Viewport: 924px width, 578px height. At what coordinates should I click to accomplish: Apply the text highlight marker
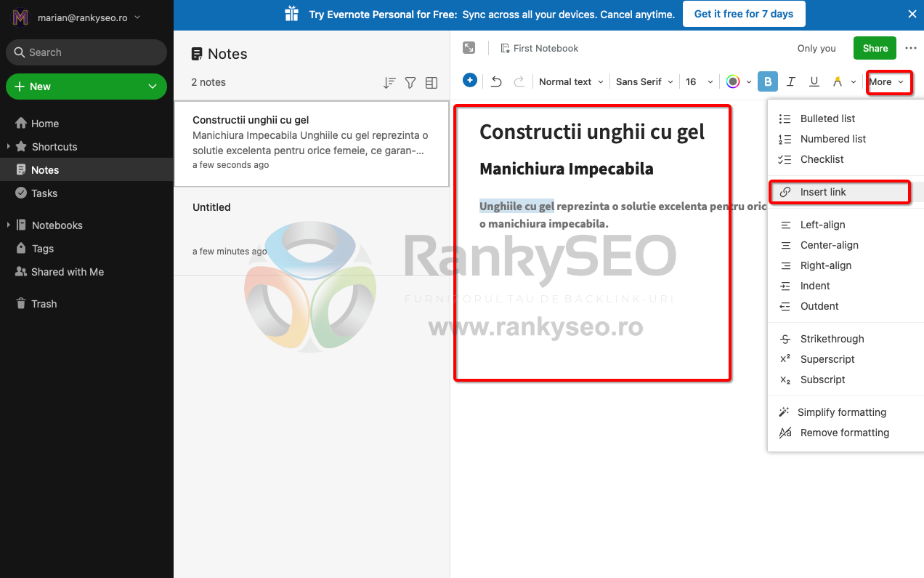pos(837,82)
